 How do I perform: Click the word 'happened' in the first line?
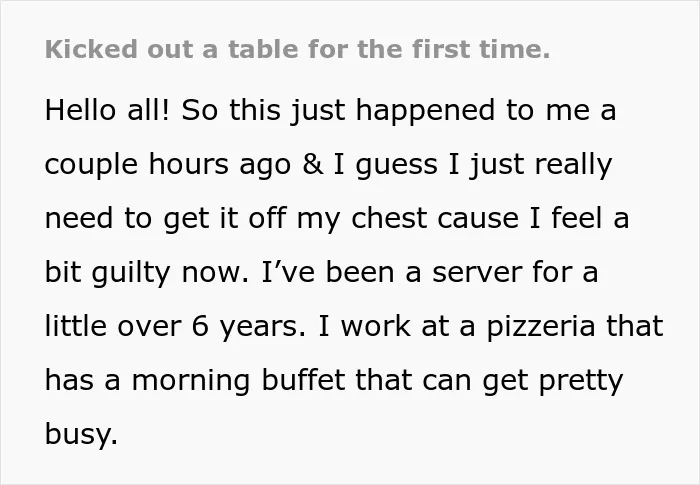(425, 112)
